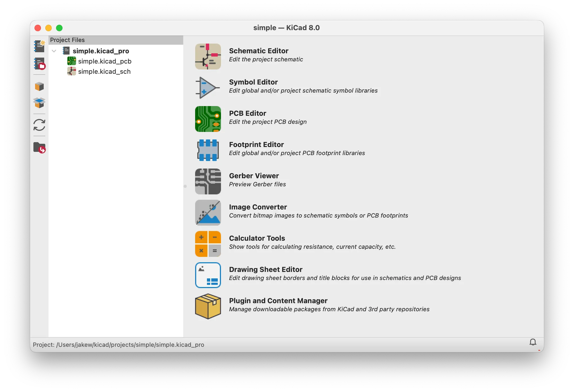Click 'Edit the project schematic' description

pyautogui.click(x=266, y=59)
